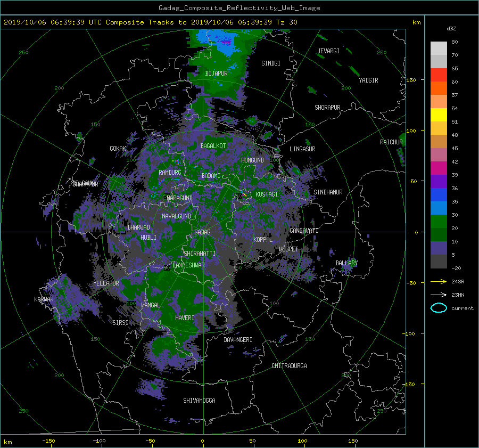Click the RAICHUR city label

point(391,142)
